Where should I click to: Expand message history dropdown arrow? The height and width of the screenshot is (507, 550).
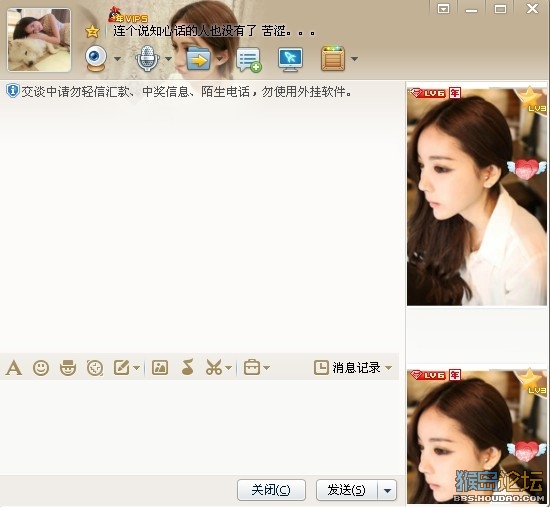click(388, 368)
